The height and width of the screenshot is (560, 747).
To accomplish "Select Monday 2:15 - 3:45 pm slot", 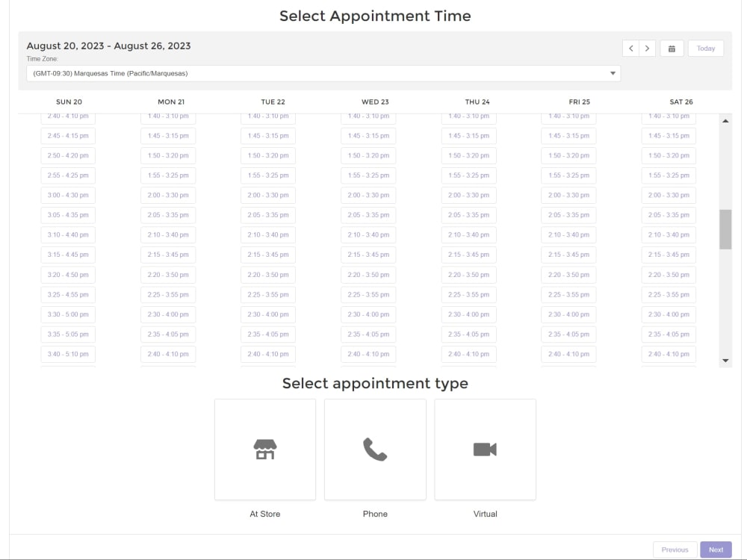I will point(168,255).
